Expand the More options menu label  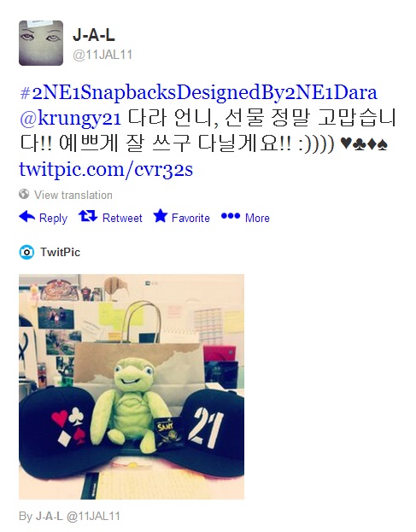coord(257,218)
